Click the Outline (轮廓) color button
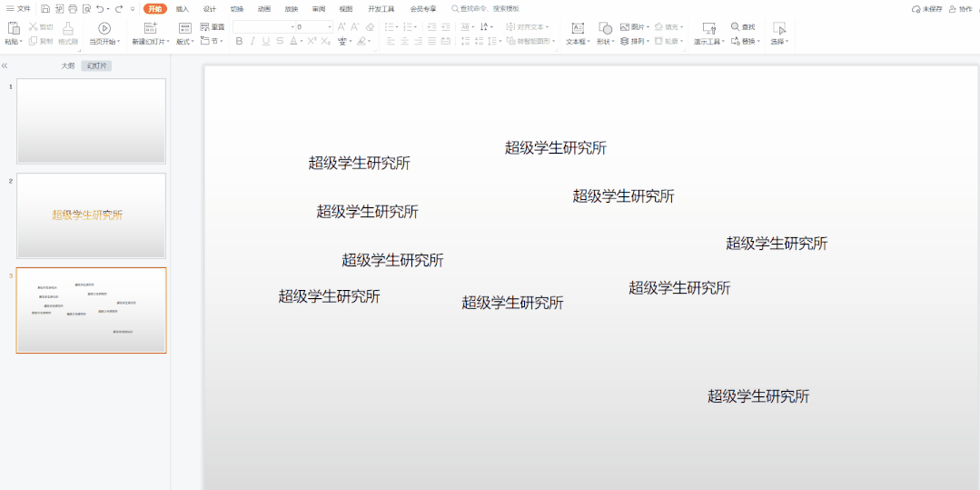Viewport: 980px width, 490px height. pos(668,41)
